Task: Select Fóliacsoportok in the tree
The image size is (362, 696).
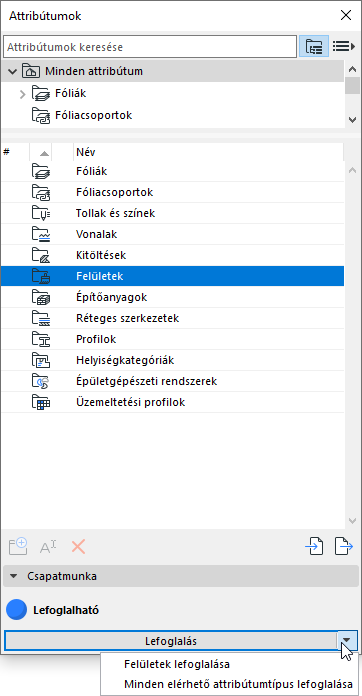Action: click(94, 115)
